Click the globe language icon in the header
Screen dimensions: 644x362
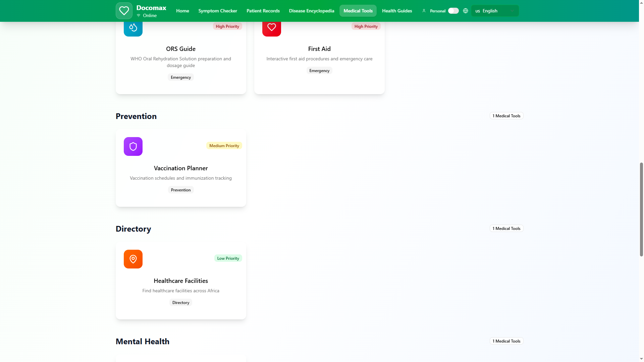point(465,11)
